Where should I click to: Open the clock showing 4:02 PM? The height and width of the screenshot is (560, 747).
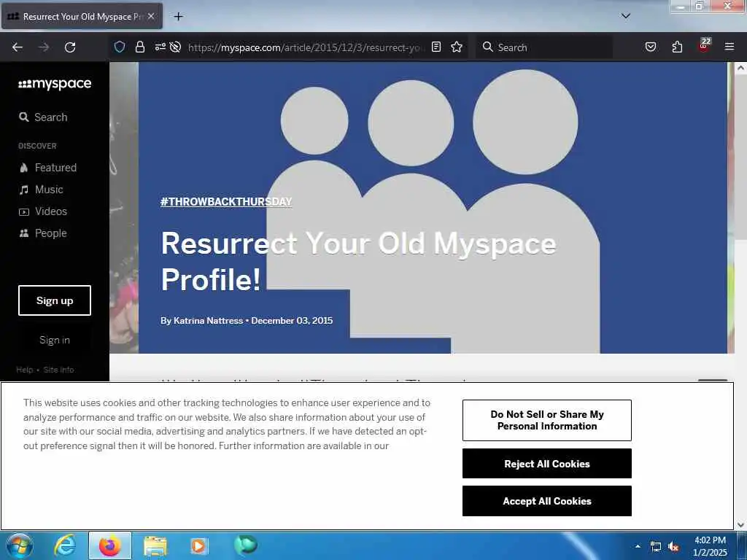(710, 546)
